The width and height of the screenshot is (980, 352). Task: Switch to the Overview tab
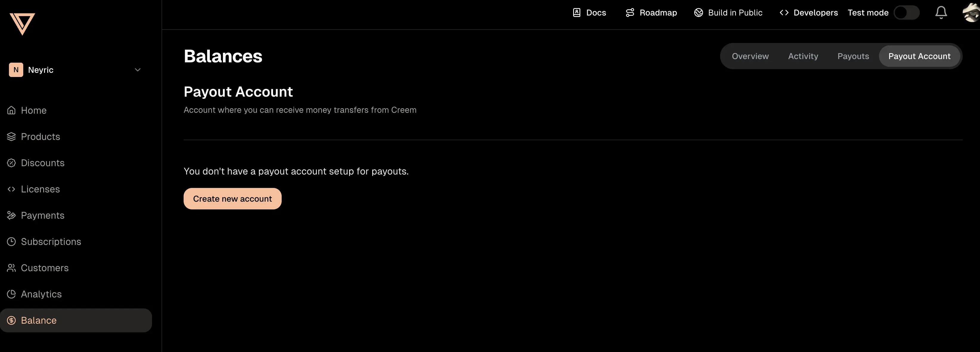click(x=750, y=56)
